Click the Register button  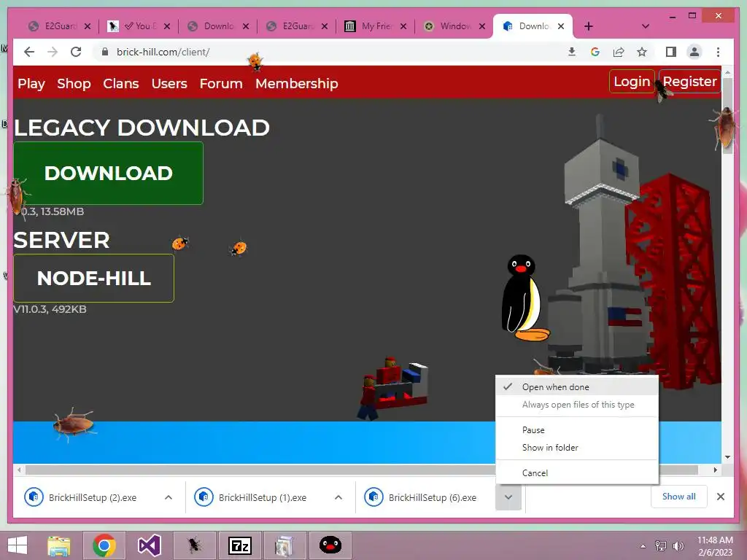point(689,82)
